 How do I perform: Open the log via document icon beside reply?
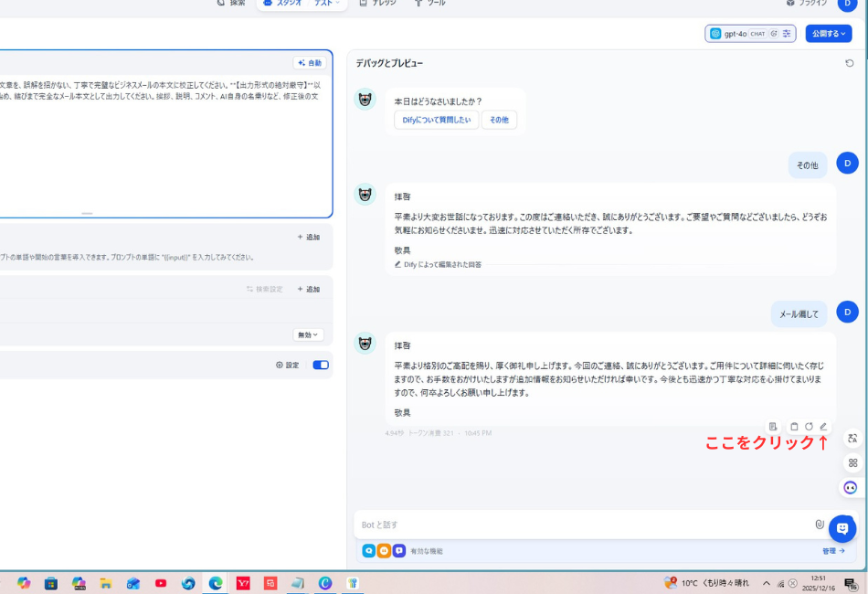click(x=773, y=426)
